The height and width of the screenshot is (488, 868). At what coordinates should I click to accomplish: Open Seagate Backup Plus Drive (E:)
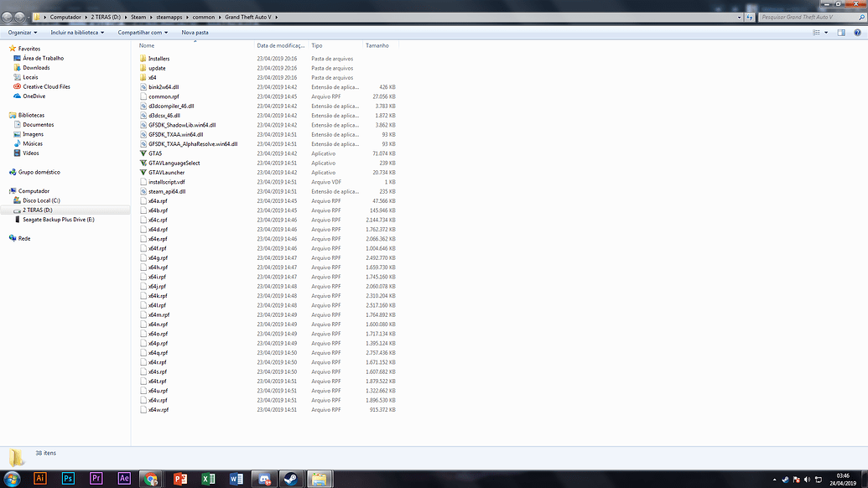(59, 220)
